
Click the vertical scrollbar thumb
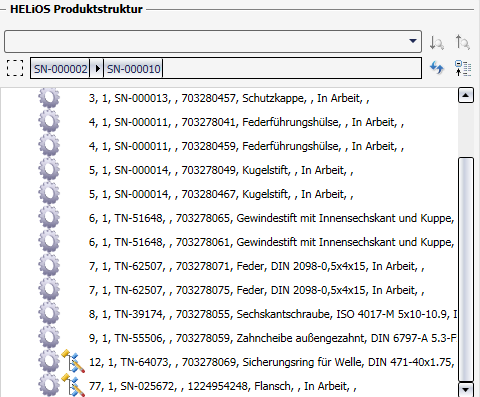pyautogui.click(x=466, y=269)
